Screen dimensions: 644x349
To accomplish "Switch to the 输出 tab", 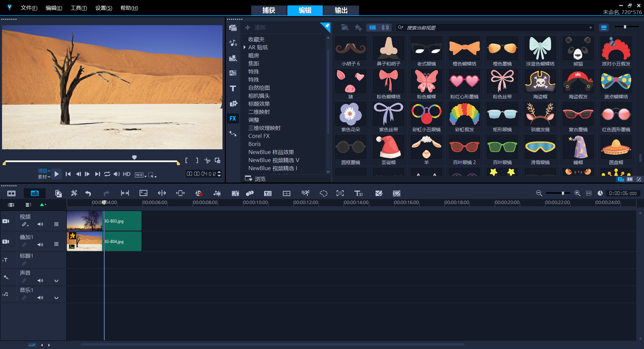I will point(341,10).
